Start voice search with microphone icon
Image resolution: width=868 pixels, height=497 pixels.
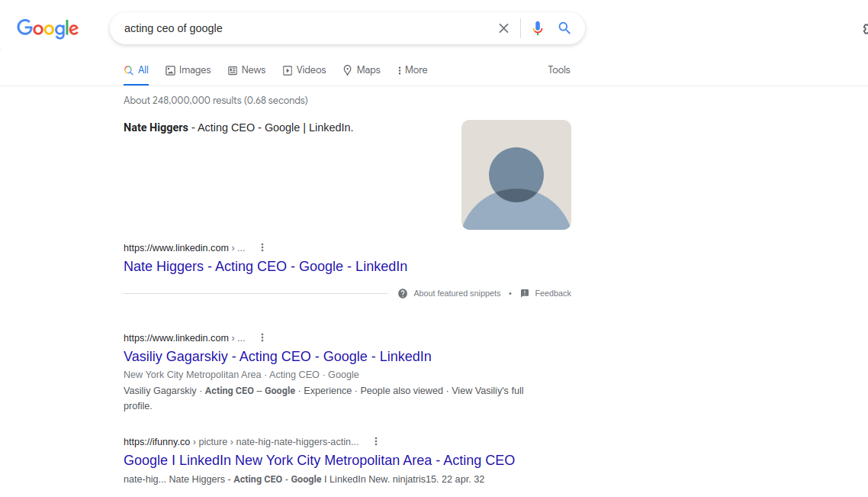pos(537,28)
